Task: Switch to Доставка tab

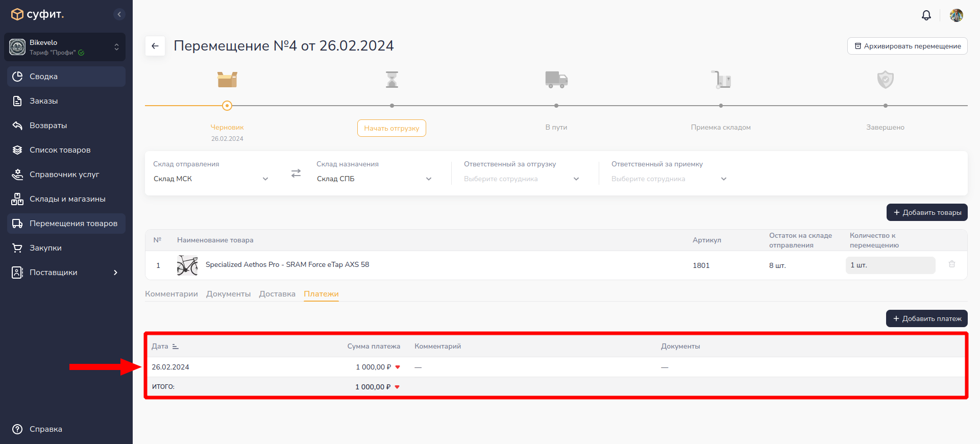Action: (x=277, y=294)
